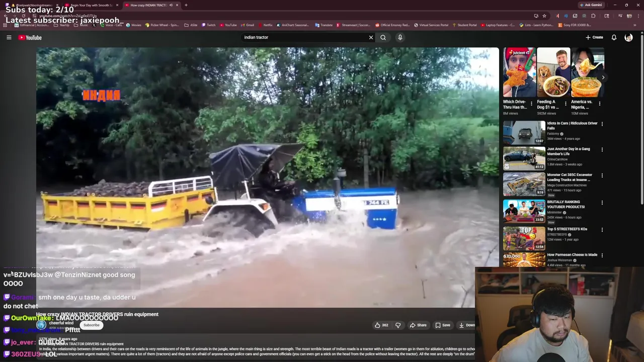Open the X bookmark icon
Image resolution: width=644 pixels, height=362 pixels.
pos(94,25)
